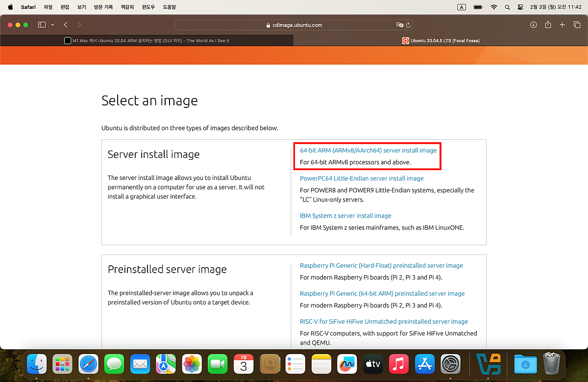
Task: Click the 'Select an image' heading
Action: (x=149, y=101)
